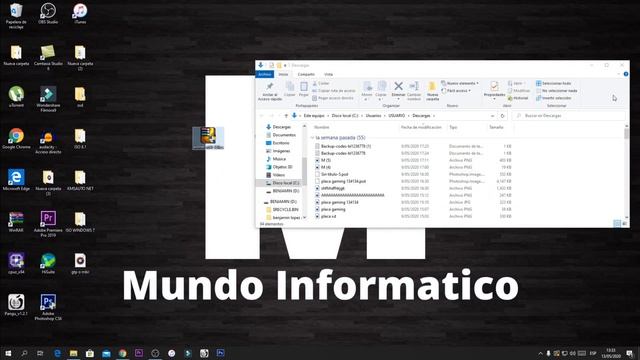Open the Mover a dropdown

pyautogui.click(x=367, y=91)
